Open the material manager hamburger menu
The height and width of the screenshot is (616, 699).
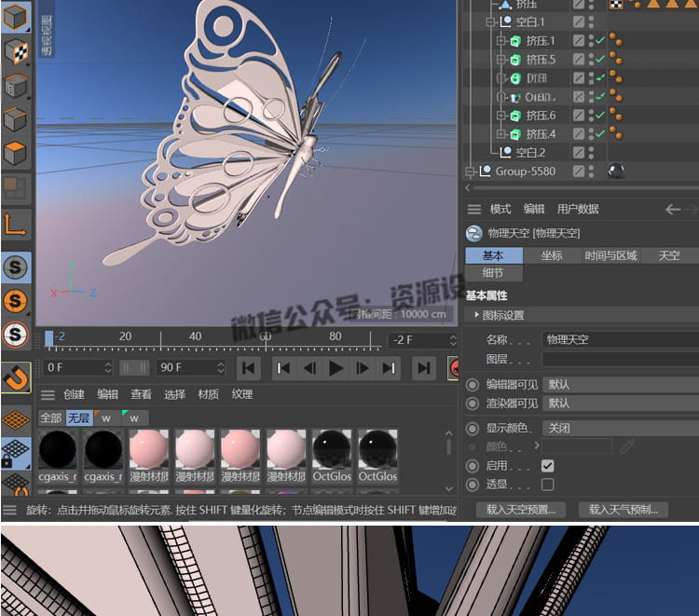tap(48, 394)
